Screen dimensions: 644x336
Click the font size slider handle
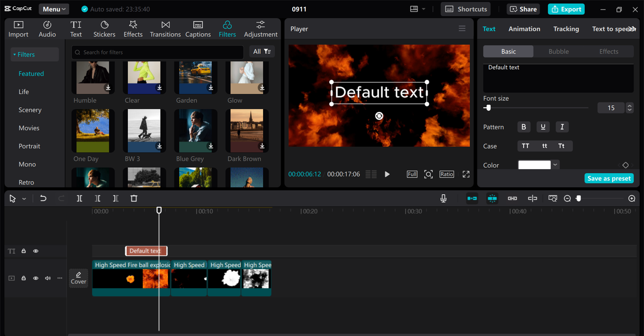pos(488,108)
